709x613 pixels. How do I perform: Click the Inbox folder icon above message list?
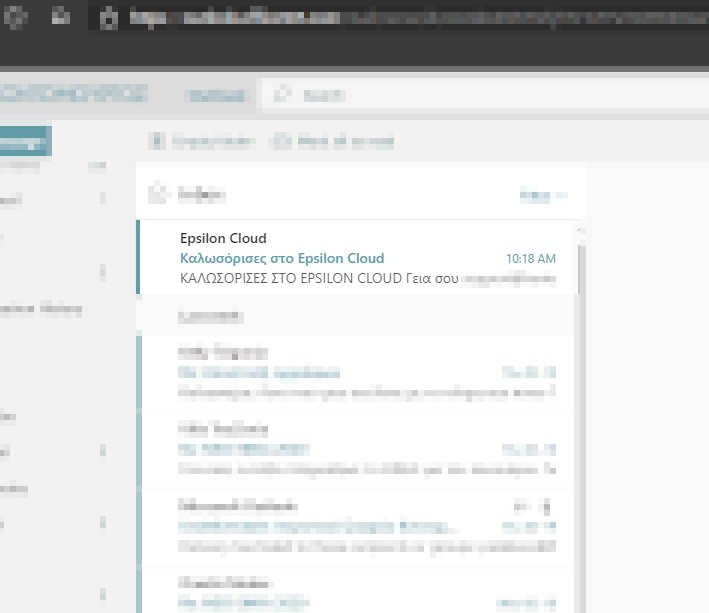point(156,194)
